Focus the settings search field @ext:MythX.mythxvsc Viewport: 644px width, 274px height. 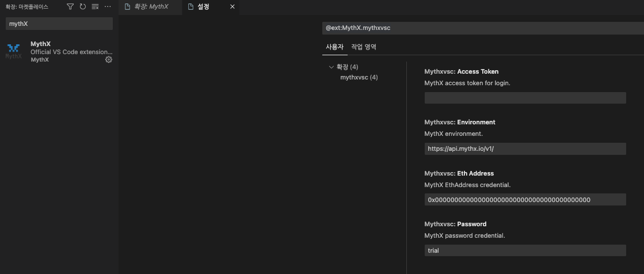click(483, 28)
